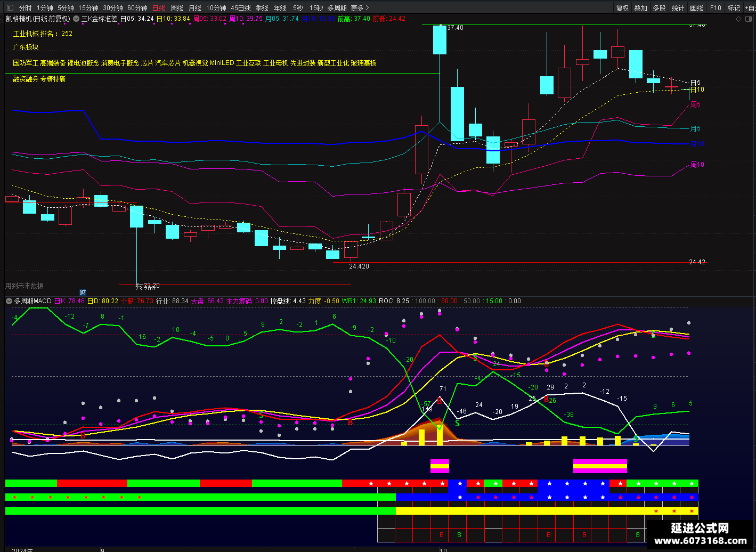Toggle 复权 price adjustment
The width and height of the screenshot is (756, 552).
click(x=622, y=8)
